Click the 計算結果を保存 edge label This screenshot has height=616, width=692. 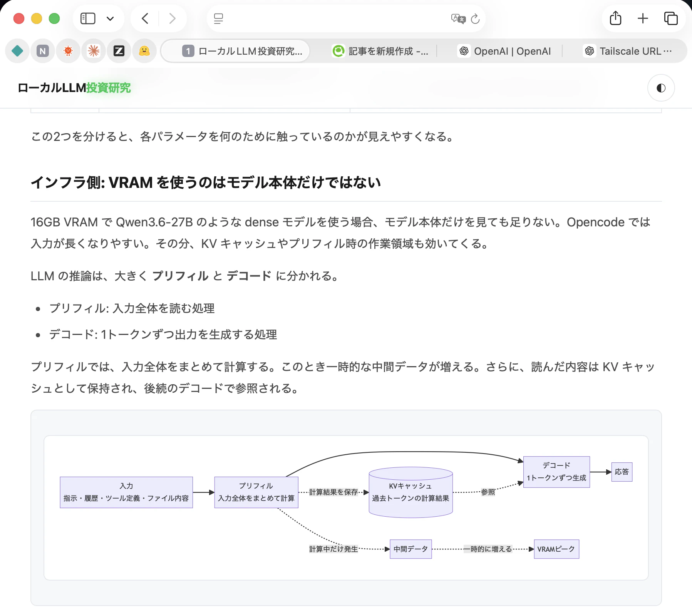[333, 492]
